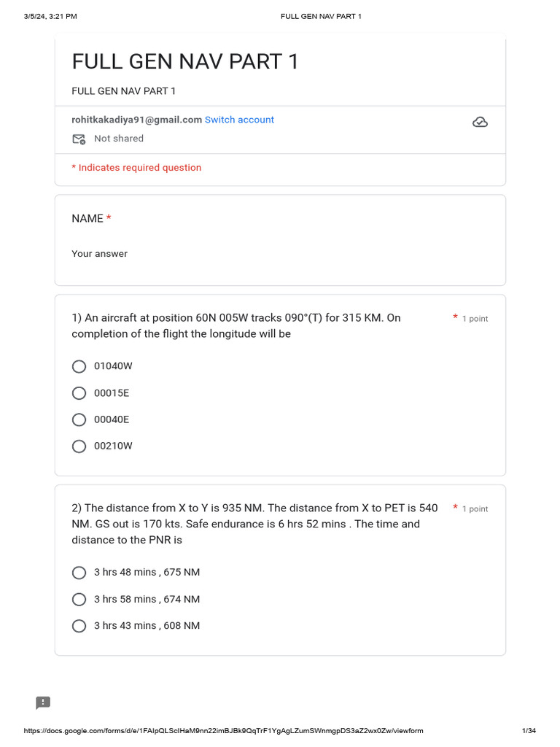This screenshot has height=747, width=560.
Task: Click the Not shared label text
Action: coord(119,139)
